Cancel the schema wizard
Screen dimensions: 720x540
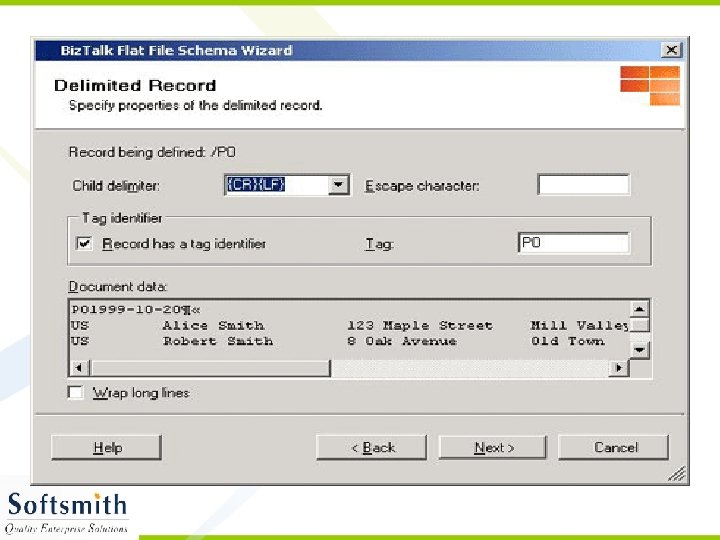point(614,447)
